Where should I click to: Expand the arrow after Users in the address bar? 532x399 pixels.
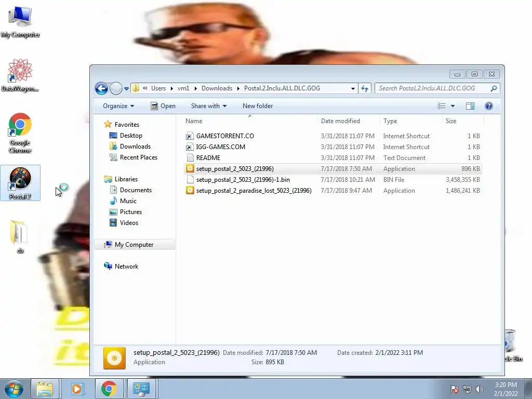(171, 88)
